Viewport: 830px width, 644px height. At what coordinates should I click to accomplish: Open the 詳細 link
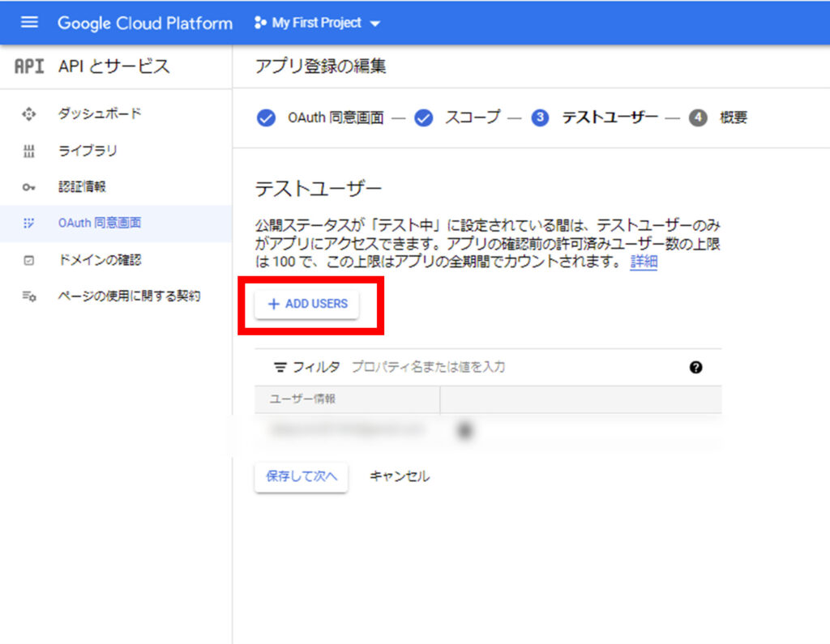644,262
